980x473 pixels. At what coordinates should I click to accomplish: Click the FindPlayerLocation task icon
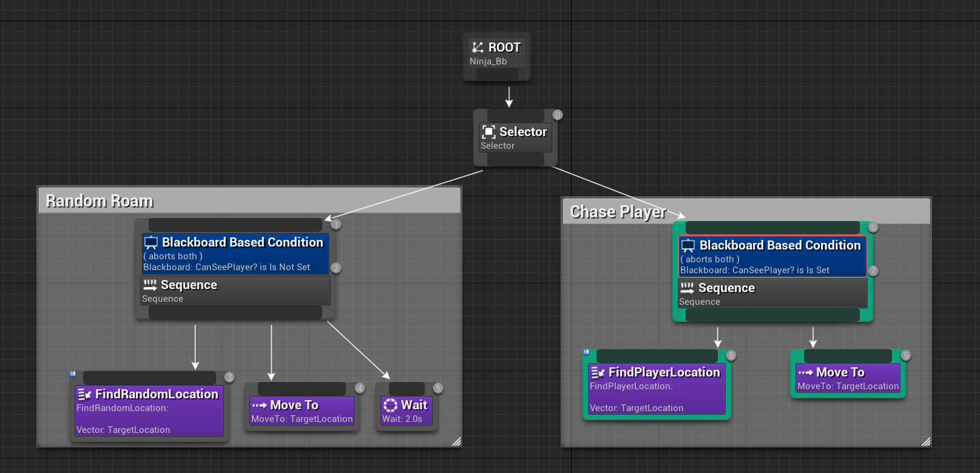(x=598, y=372)
